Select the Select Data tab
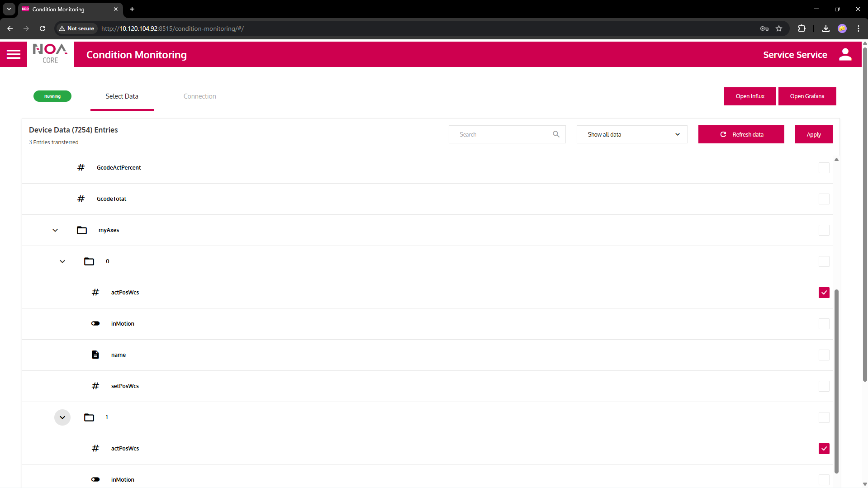The image size is (868, 488). pyautogui.click(x=122, y=96)
